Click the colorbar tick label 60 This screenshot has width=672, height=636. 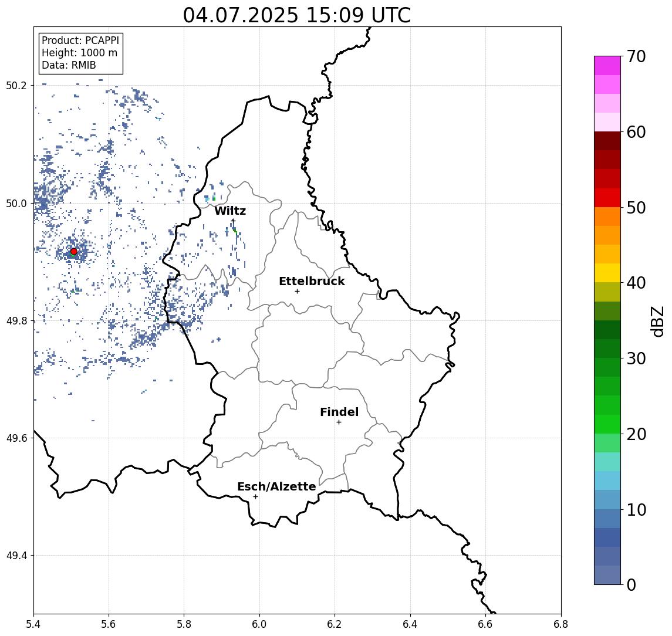[636, 133]
